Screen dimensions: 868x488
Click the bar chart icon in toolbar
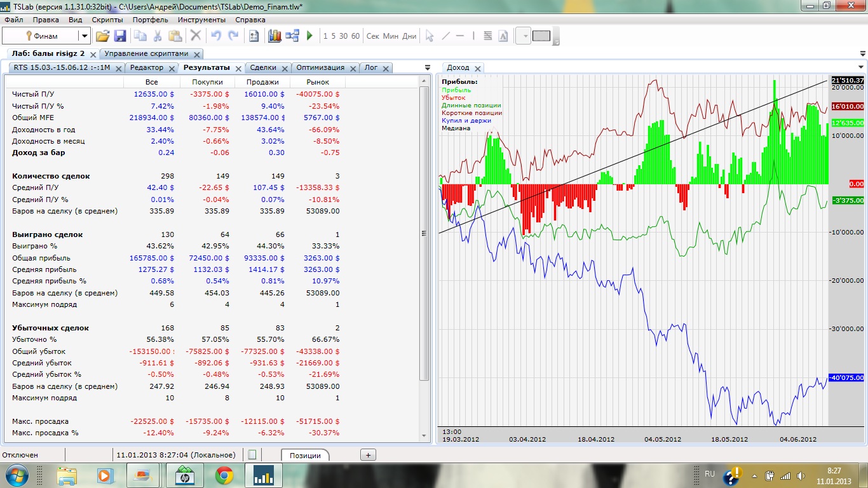(x=275, y=36)
